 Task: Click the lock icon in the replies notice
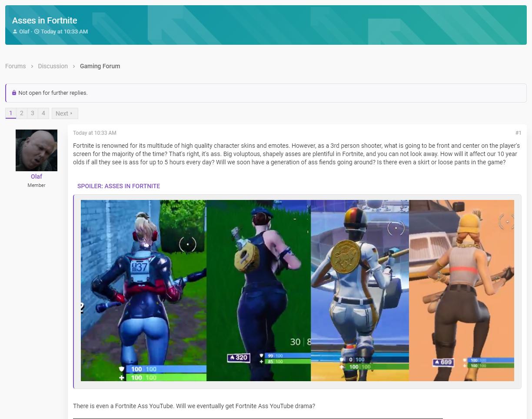pos(14,93)
